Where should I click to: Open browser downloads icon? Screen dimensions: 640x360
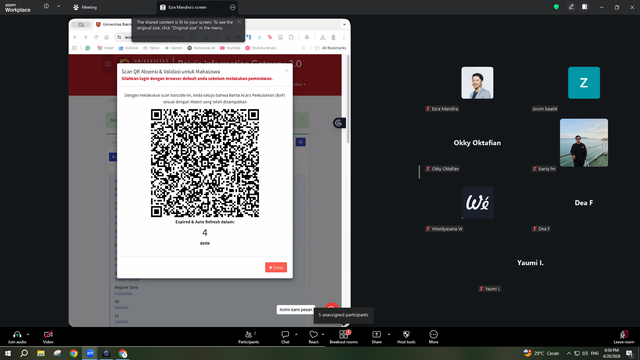click(322, 37)
